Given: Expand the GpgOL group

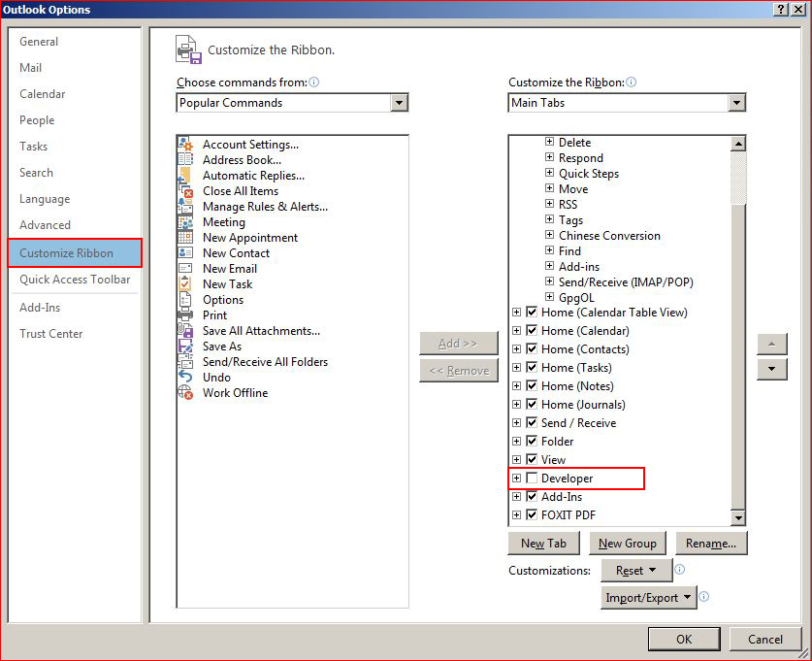Looking at the screenshot, I should 549,297.
